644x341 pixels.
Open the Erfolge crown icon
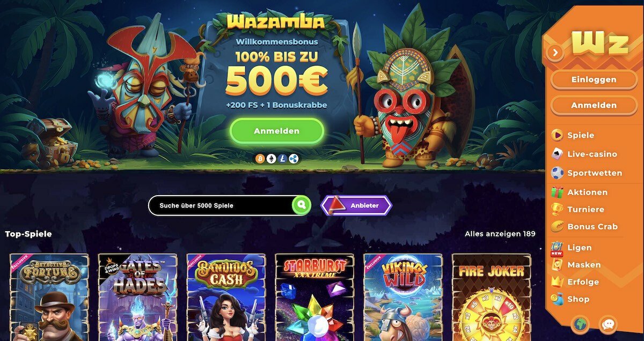[558, 281]
